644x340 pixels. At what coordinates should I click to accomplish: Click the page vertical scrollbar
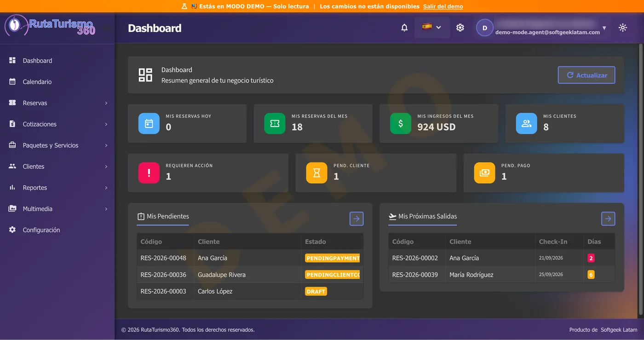tap(641, 179)
